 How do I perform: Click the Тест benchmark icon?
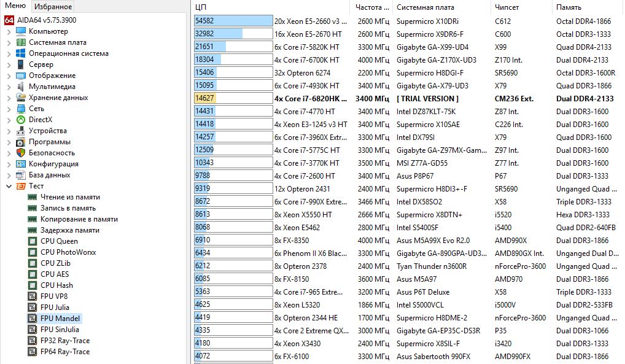point(21,186)
